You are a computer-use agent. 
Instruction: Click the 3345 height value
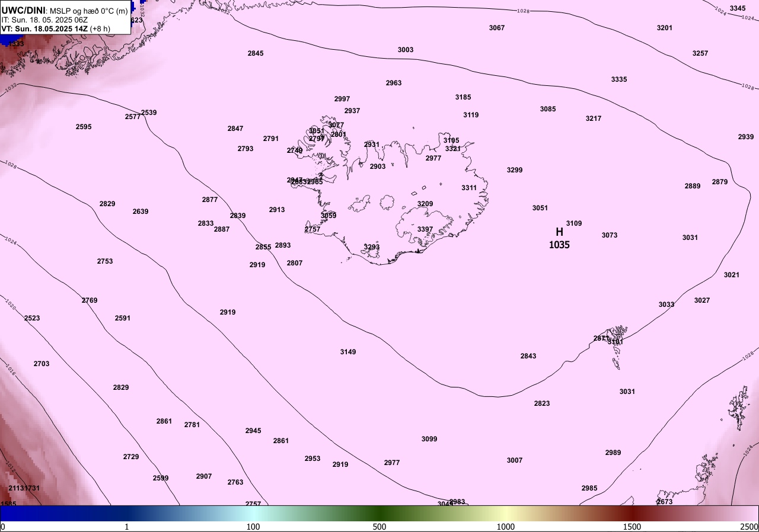coord(738,8)
